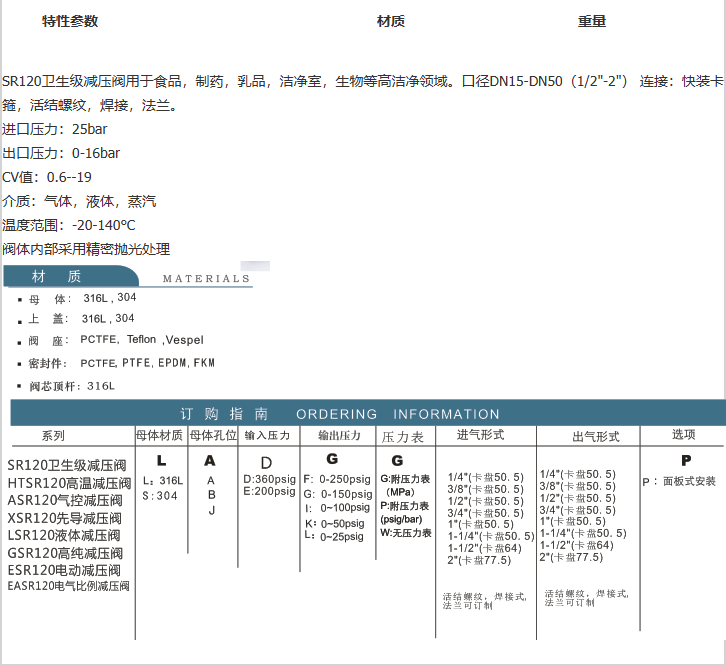Click the ASR120气控减压阀 series entry
The width and height of the screenshot is (726, 666).
coord(65,501)
